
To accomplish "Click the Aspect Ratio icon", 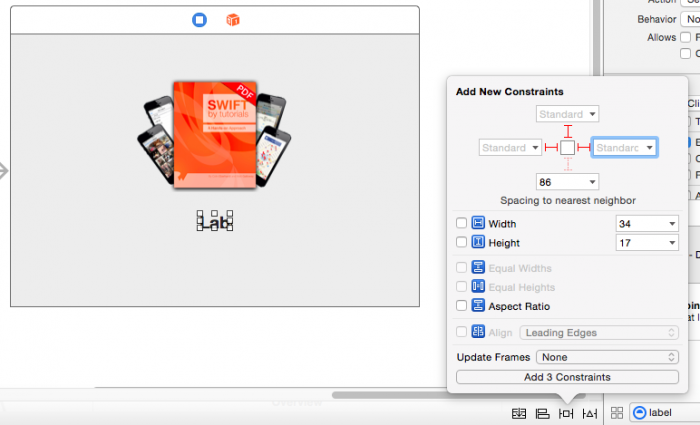I will click(x=478, y=305).
